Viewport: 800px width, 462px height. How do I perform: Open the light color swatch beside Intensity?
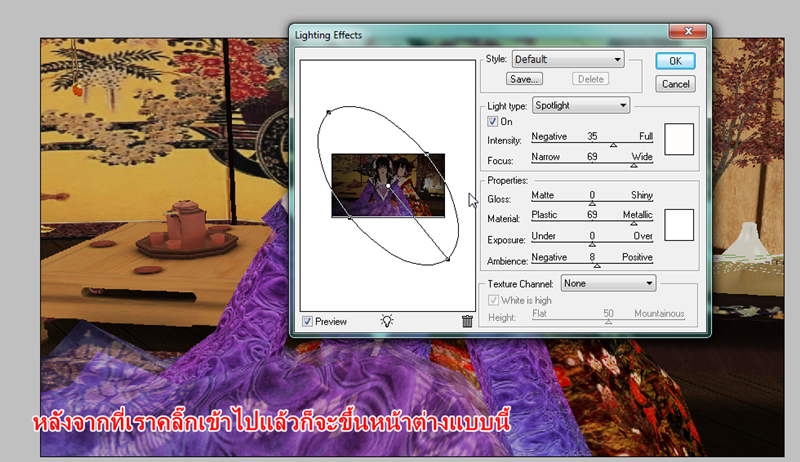click(x=679, y=139)
